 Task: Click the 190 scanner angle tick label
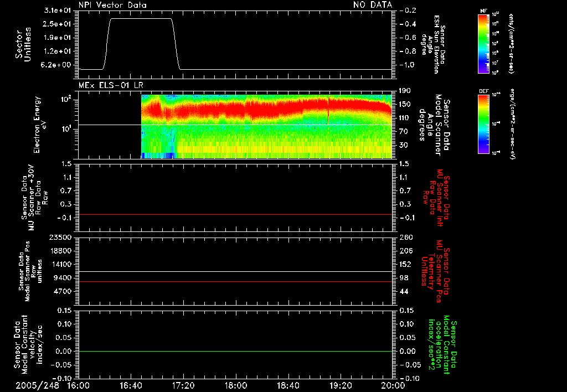[x=406, y=91]
